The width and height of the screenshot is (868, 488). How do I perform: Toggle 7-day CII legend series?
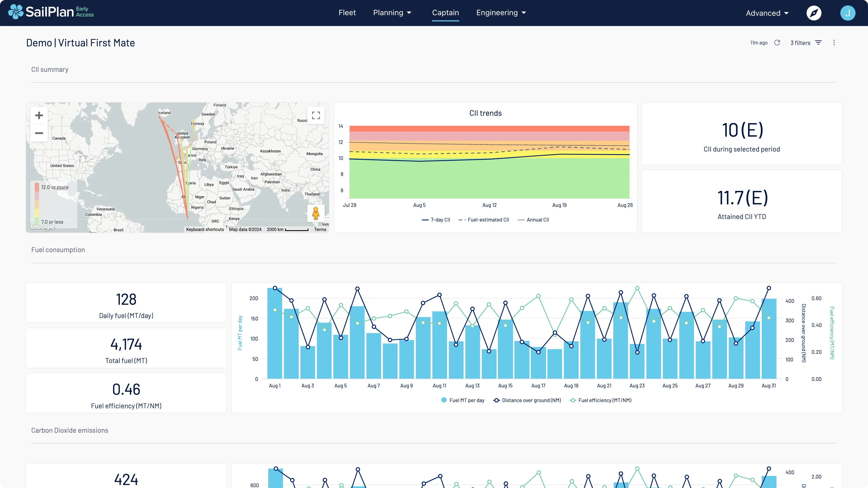436,220
